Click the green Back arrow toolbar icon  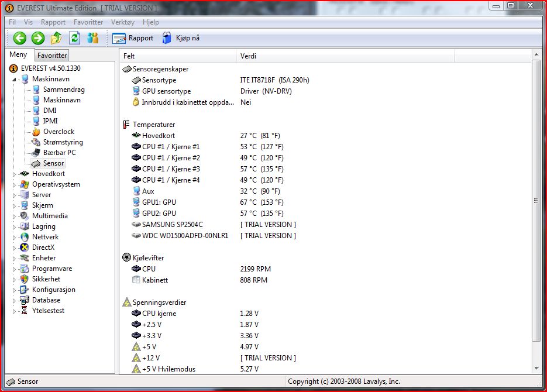pos(19,38)
